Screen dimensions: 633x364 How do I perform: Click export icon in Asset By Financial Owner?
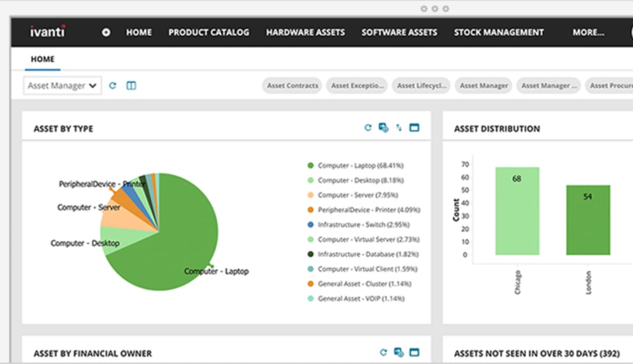(399, 352)
